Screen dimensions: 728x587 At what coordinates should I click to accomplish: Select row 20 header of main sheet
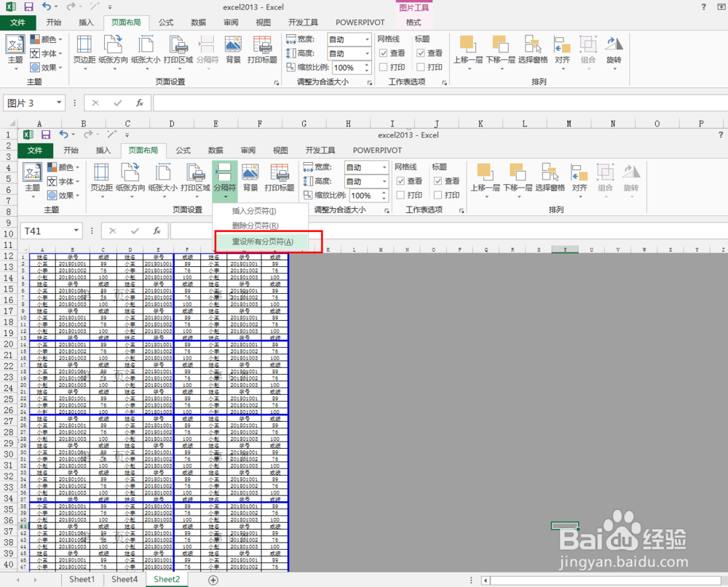8,344
